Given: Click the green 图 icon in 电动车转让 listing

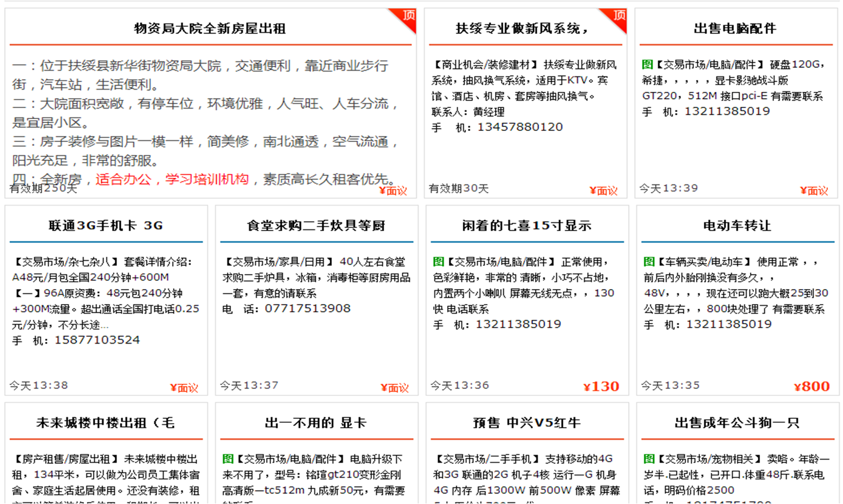Looking at the screenshot, I should pos(649,262).
